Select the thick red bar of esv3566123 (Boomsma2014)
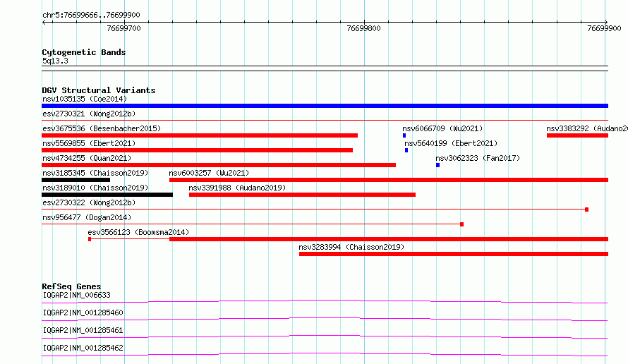The width and height of the screenshot is (628, 364). point(389,239)
